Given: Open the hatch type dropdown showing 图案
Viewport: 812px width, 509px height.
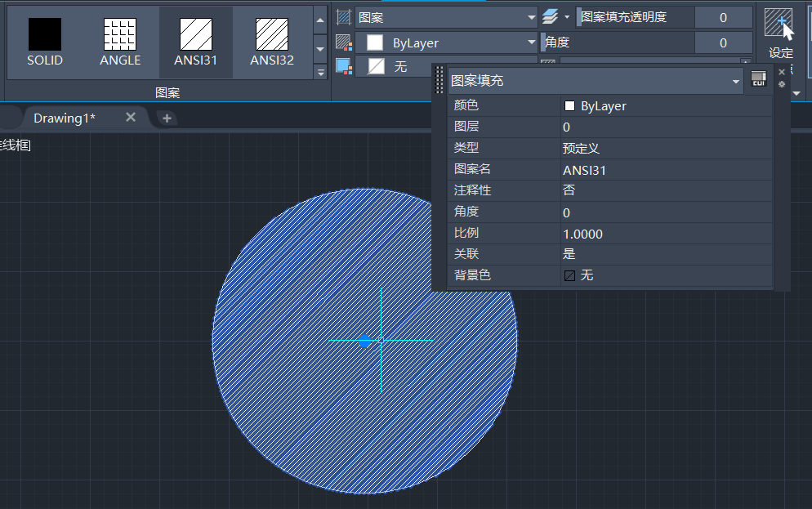Looking at the screenshot, I should point(446,17).
